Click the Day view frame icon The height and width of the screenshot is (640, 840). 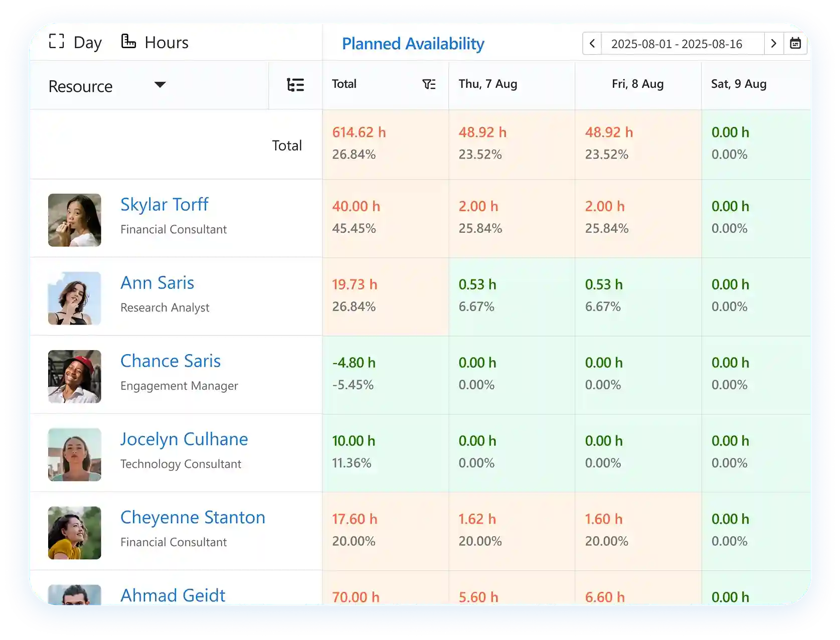(57, 42)
